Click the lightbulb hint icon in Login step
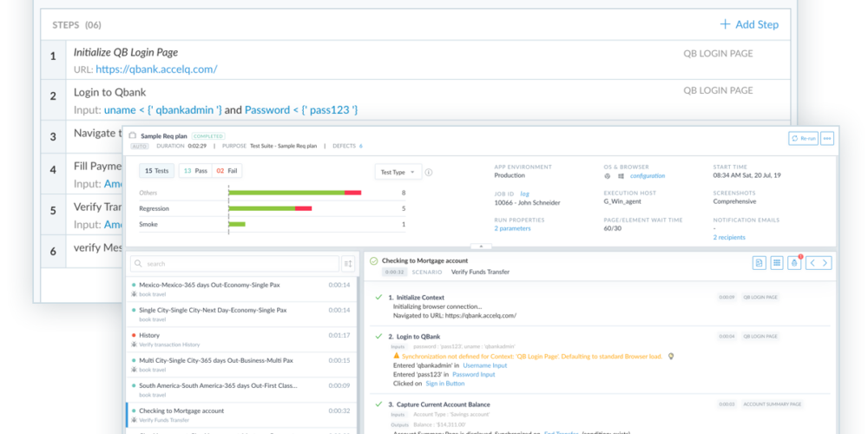This screenshot has width=868, height=434. pyautogui.click(x=670, y=356)
